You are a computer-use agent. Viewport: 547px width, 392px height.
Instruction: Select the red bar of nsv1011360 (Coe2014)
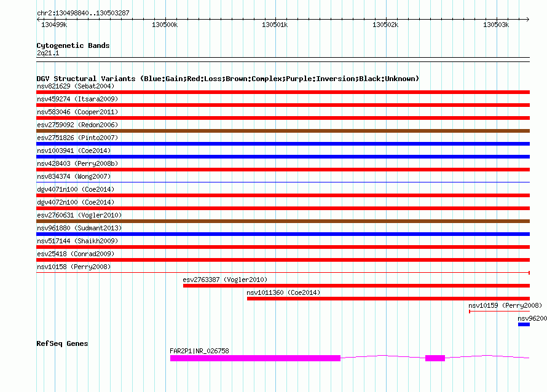click(x=388, y=299)
